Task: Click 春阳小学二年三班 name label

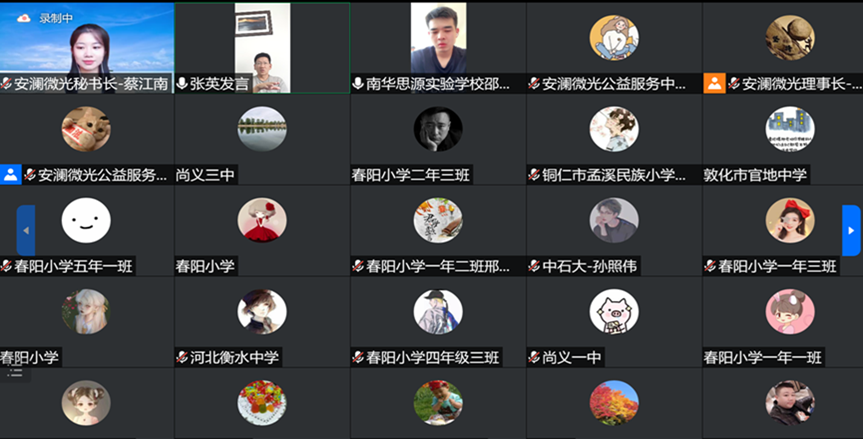Action: coord(411,175)
